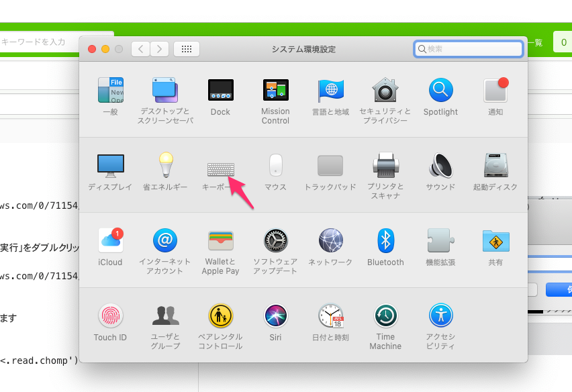The width and height of the screenshot is (572, 392).
Task: Click the キーワードを入力 field in background window
Action: click(x=40, y=42)
